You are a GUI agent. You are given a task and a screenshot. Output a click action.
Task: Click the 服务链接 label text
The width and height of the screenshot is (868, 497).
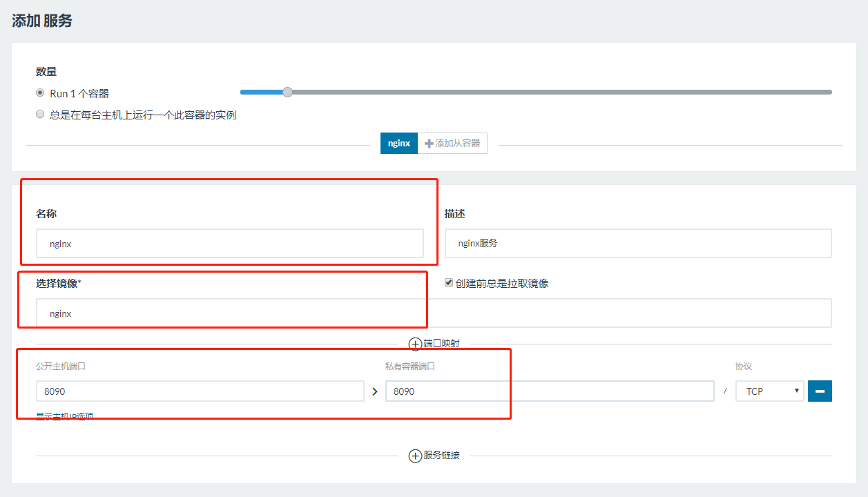coord(442,456)
